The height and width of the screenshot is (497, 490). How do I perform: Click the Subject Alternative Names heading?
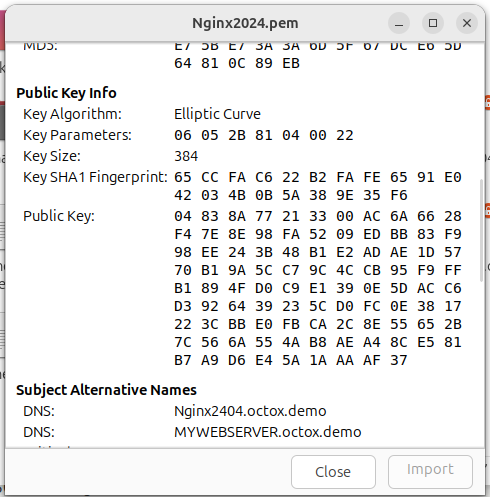pos(106,390)
